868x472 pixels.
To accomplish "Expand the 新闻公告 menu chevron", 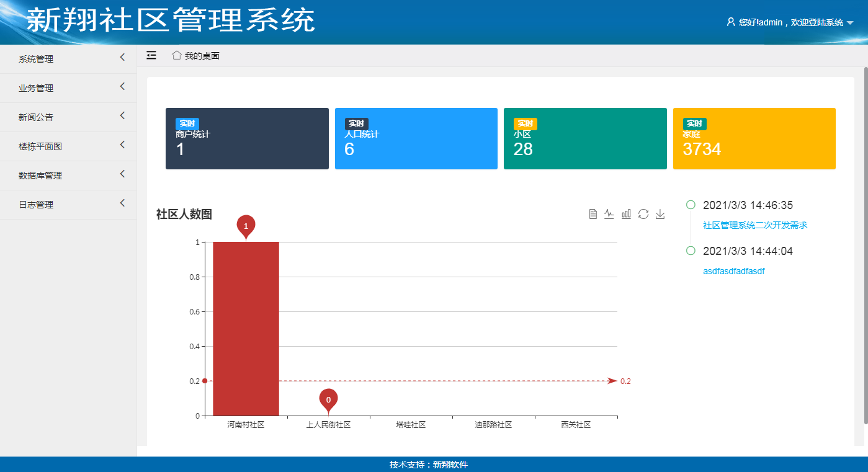I will (122, 115).
